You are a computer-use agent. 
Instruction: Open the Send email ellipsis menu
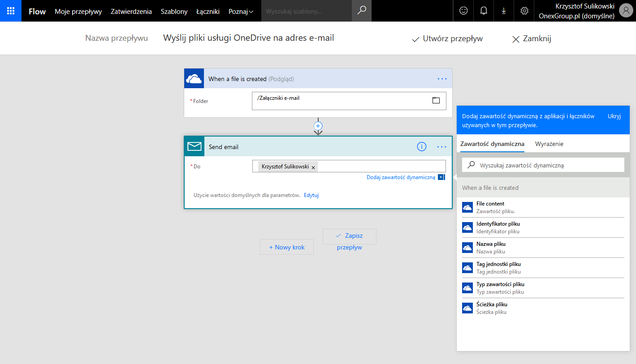pos(442,147)
